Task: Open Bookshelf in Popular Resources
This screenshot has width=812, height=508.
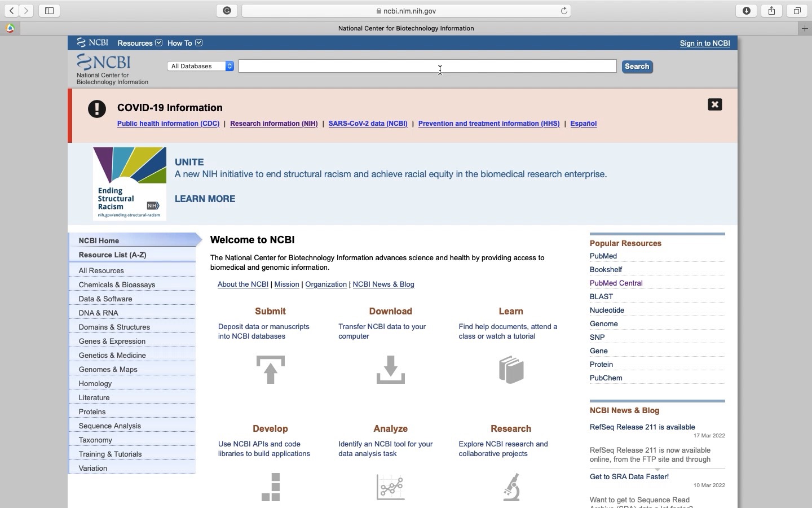Action: (x=606, y=269)
